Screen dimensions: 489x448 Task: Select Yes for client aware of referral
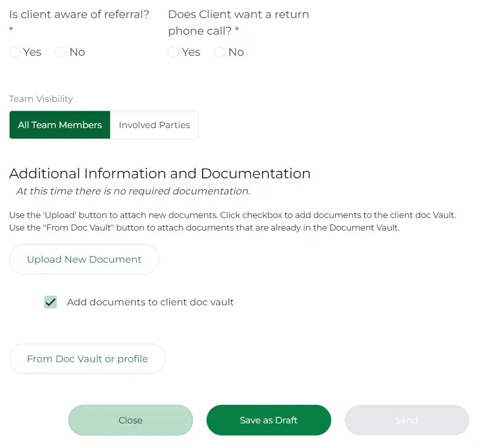coord(15,53)
